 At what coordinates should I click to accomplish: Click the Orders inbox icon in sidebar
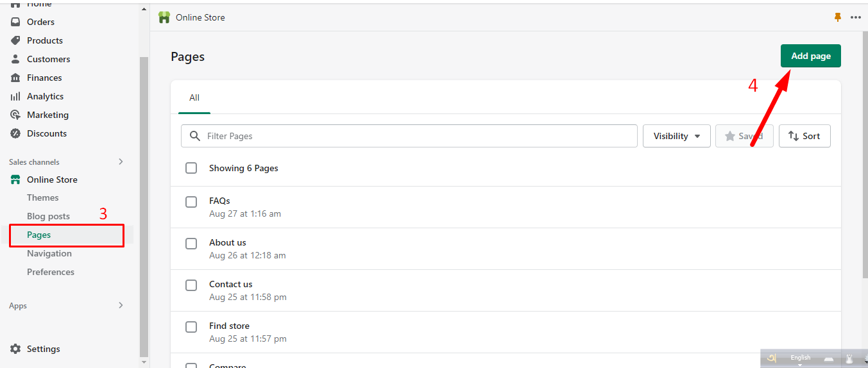pos(15,22)
